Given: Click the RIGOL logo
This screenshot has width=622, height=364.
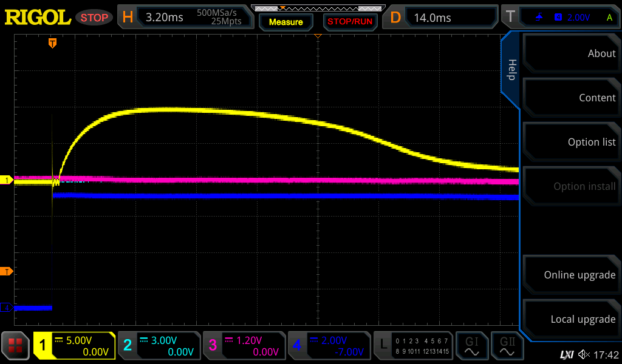Looking at the screenshot, I should coord(38,18).
